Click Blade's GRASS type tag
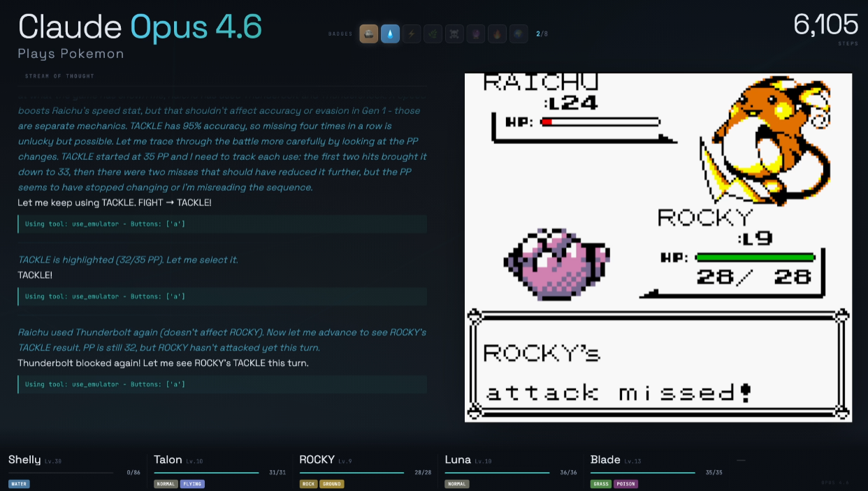 pyautogui.click(x=601, y=483)
